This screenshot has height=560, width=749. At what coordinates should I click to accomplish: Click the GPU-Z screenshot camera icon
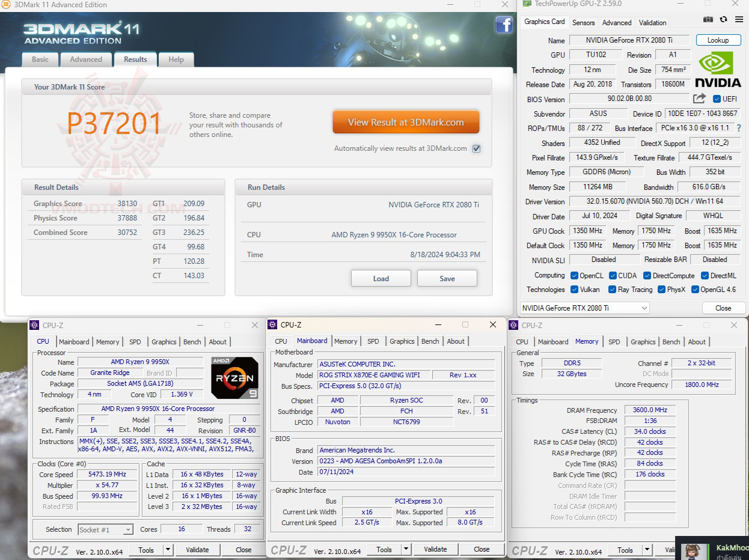[708, 19]
